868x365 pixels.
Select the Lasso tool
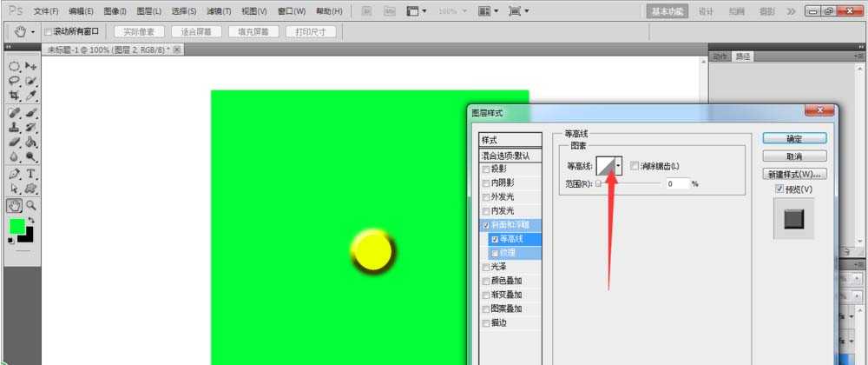click(x=15, y=81)
